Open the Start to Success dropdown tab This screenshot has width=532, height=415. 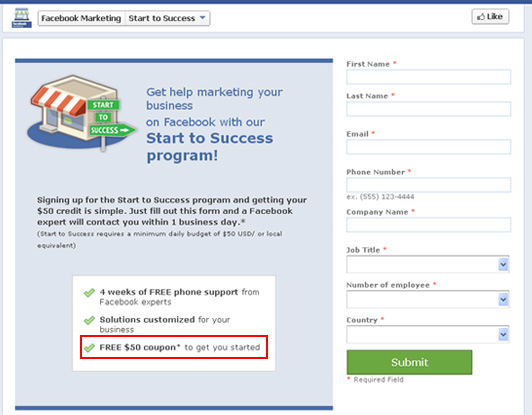pyautogui.click(x=167, y=18)
